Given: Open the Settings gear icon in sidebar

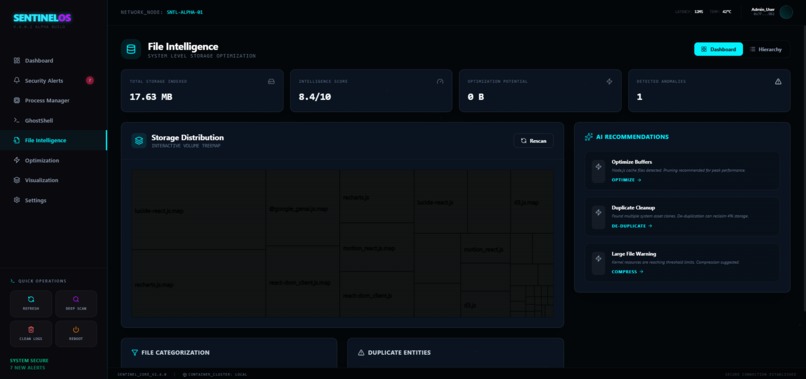Looking at the screenshot, I should coord(16,200).
